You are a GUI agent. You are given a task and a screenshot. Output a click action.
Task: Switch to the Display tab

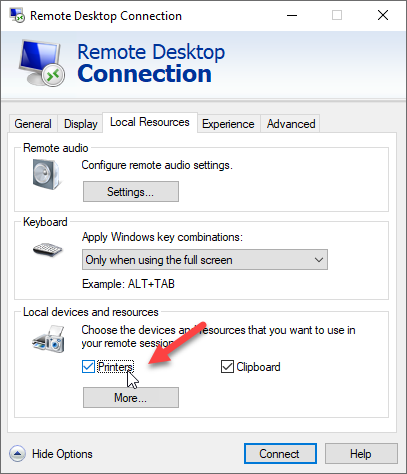(81, 124)
